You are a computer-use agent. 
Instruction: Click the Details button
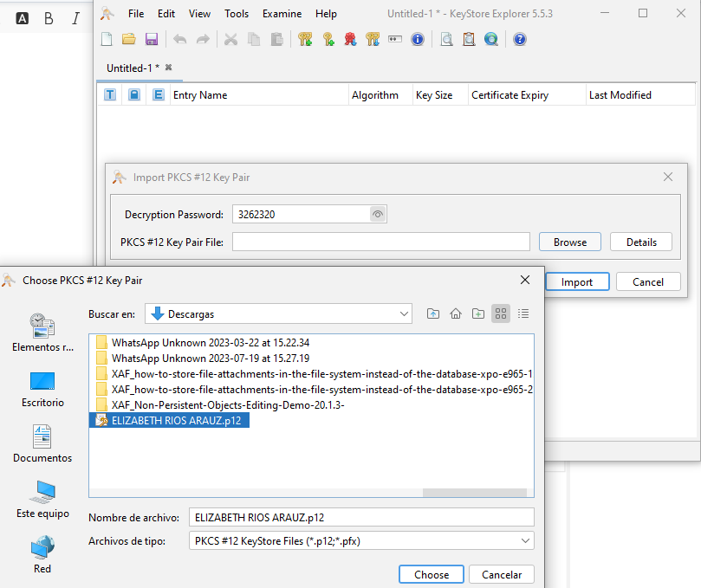click(641, 242)
